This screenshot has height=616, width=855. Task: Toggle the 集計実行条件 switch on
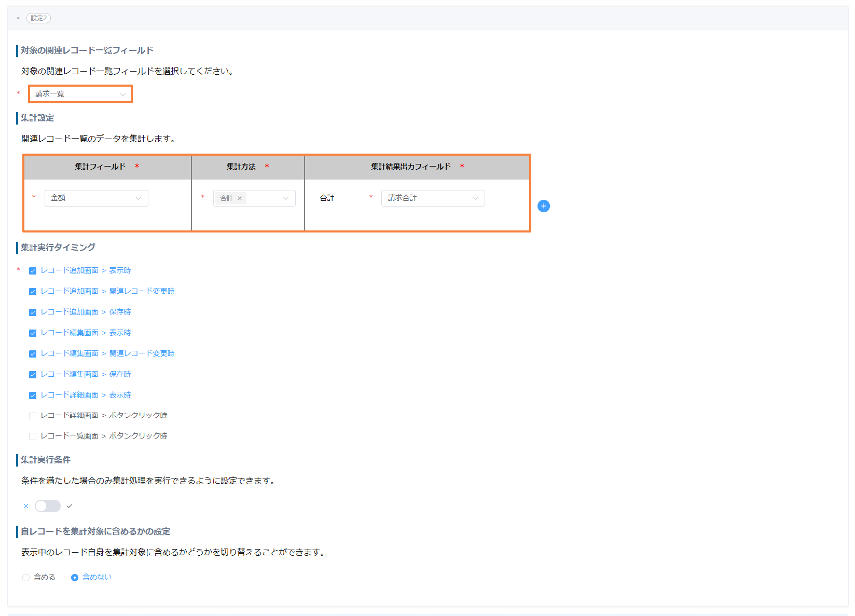tap(48, 506)
